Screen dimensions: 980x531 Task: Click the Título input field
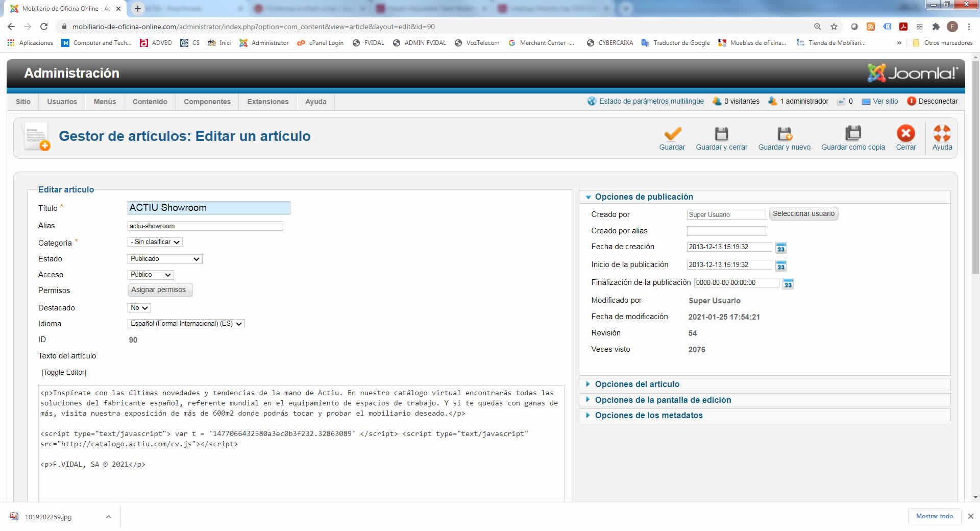click(x=209, y=208)
